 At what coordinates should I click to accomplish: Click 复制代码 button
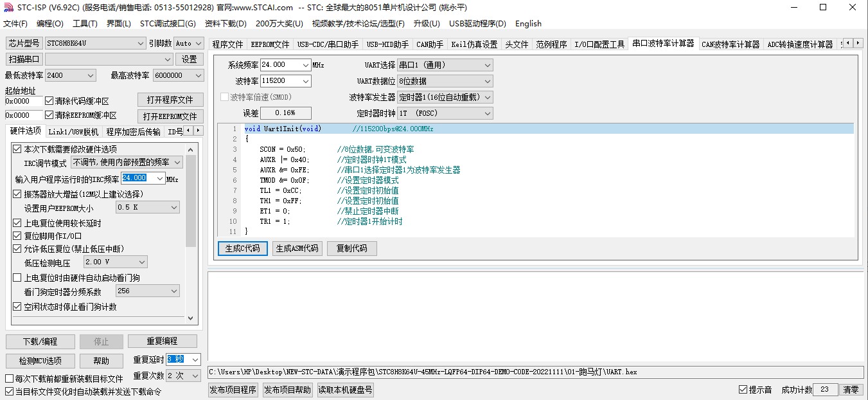[x=352, y=248]
